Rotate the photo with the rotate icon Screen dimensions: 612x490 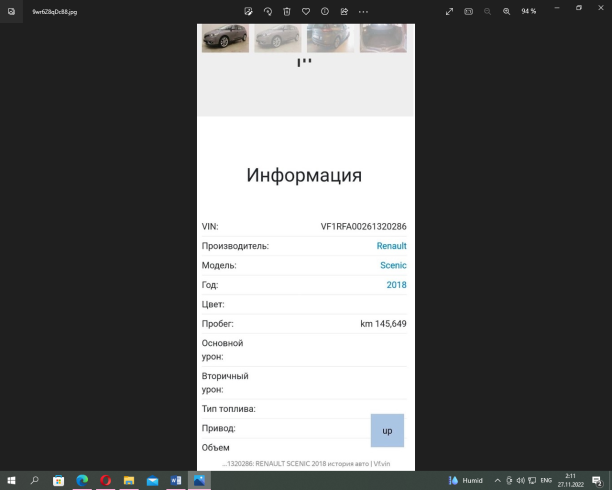[268, 12]
